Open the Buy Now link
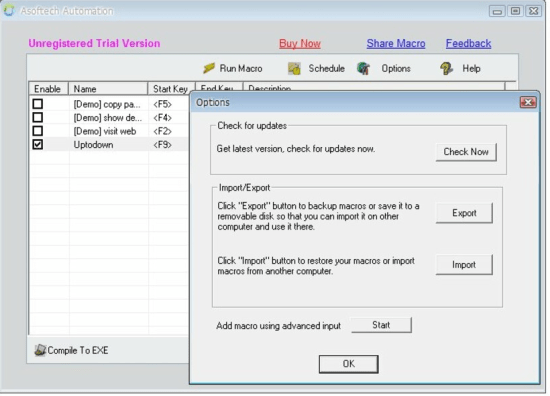Image resolution: width=550 pixels, height=396 pixels. (x=300, y=43)
